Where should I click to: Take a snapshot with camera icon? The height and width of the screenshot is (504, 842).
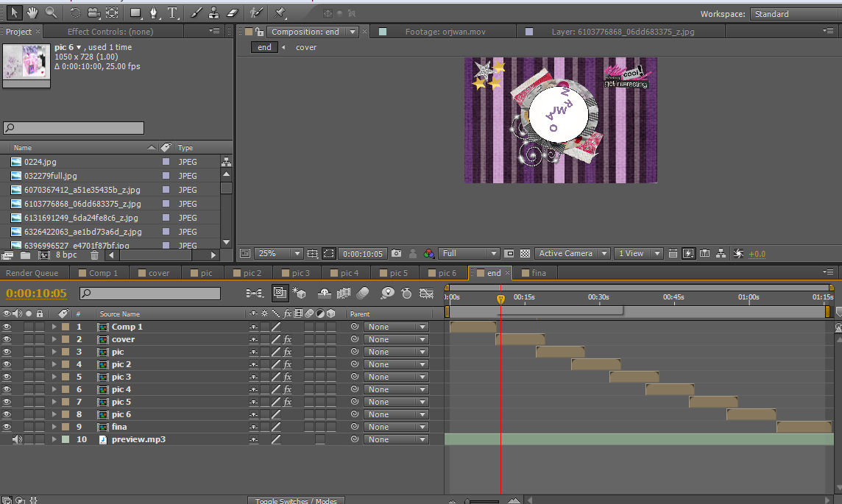[x=396, y=253]
